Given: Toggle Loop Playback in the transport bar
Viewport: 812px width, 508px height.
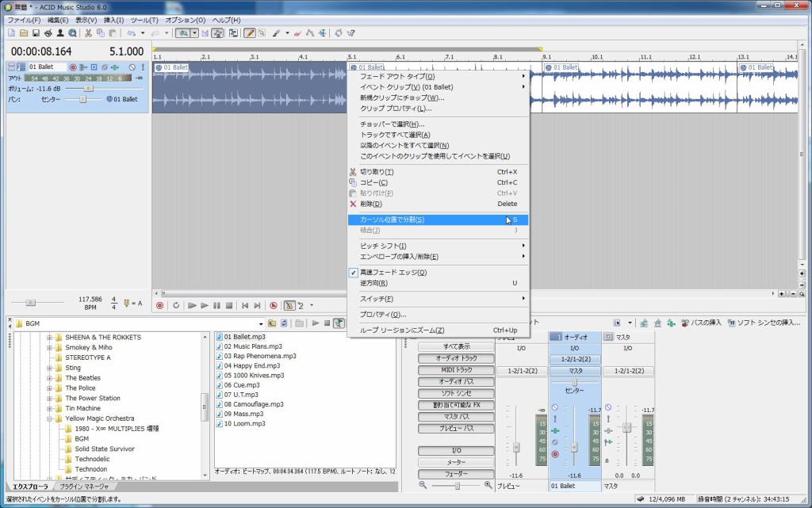Looking at the screenshot, I should (x=176, y=306).
